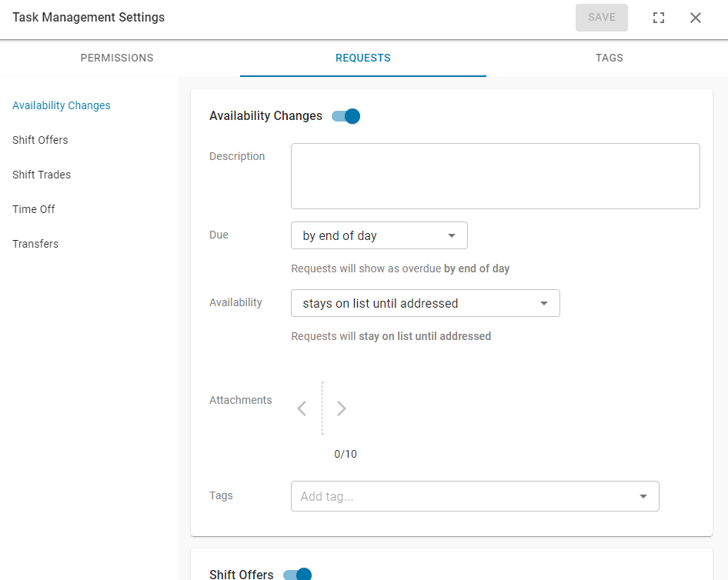Switch to the REQUESTS tab

click(x=363, y=58)
